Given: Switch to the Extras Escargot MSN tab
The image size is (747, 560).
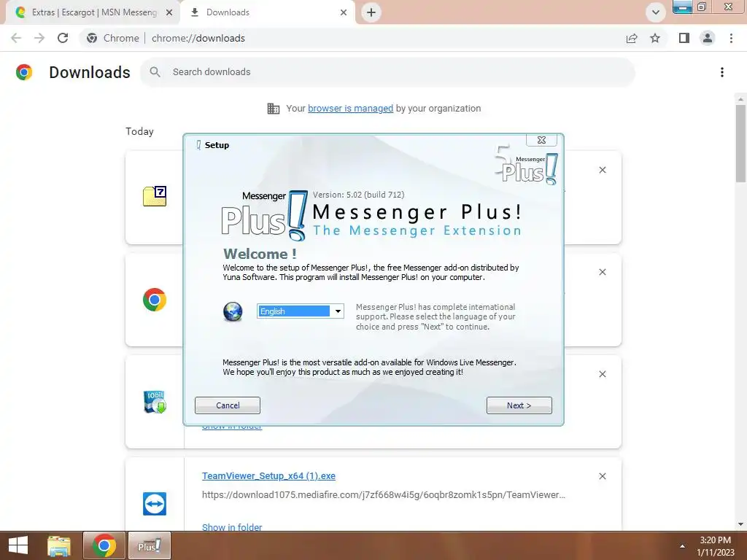Looking at the screenshot, I should [93, 12].
